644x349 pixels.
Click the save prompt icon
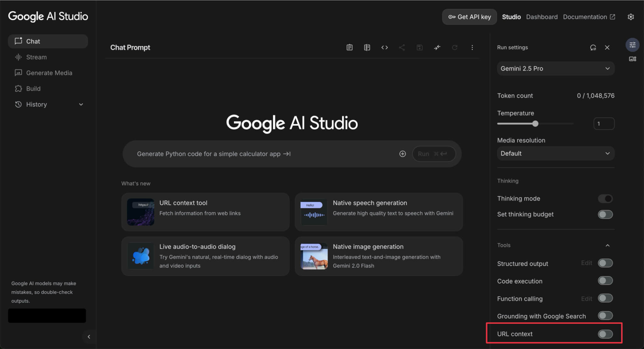419,47
